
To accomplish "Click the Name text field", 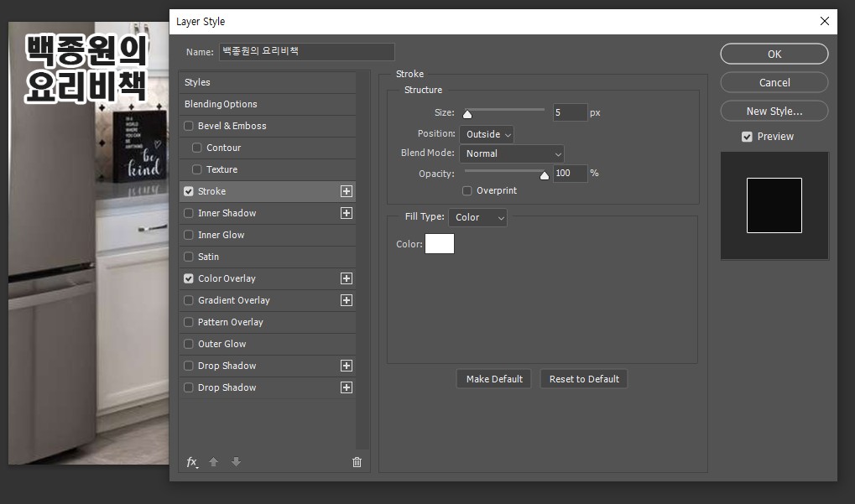I will [307, 52].
